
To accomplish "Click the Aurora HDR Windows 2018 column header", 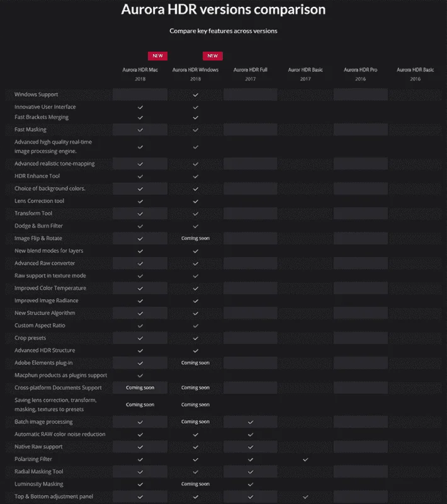I will [x=195, y=74].
